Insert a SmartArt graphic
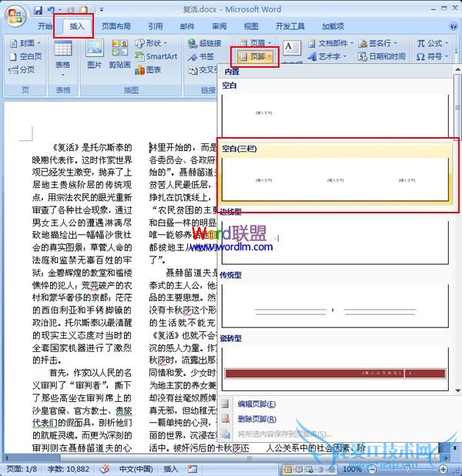The image size is (462, 476). click(x=156, y=56)
